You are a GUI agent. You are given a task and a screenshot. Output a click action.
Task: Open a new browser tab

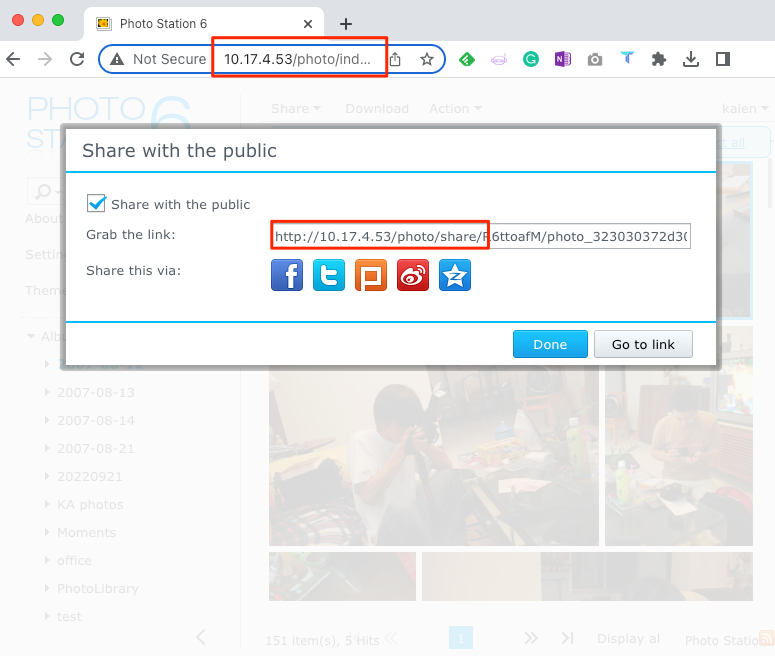pos(346,24)
